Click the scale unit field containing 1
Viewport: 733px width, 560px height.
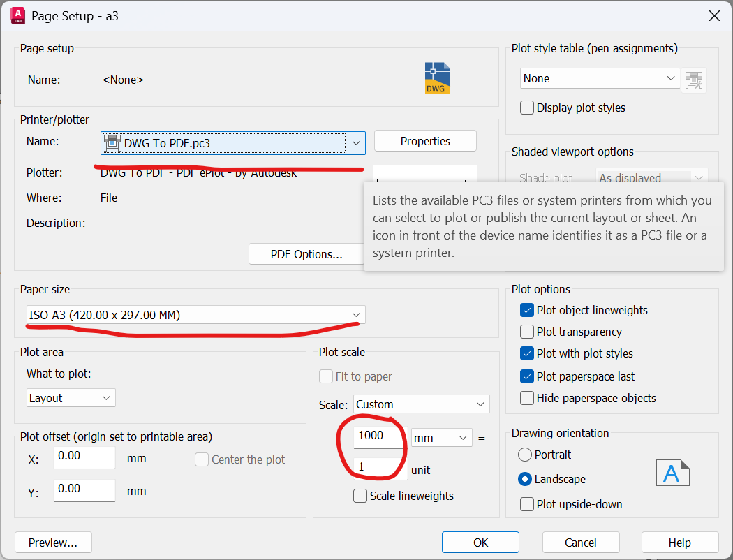click(x=380, y=469)
